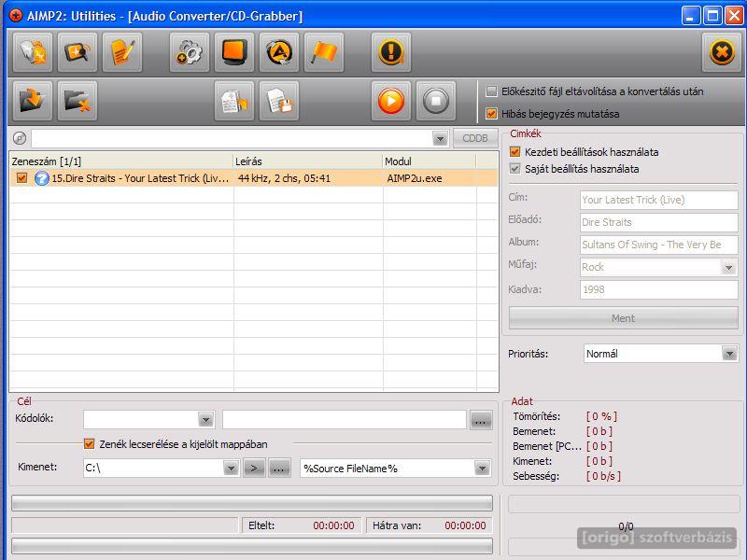Click the save list floppy document icon

pyautogui.click(x=278, y=101)
